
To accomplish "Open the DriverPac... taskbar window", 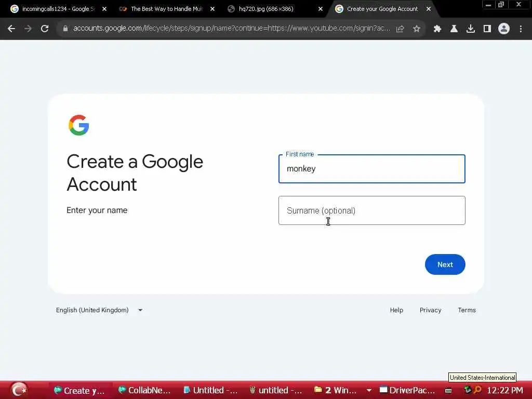I will tap(407, 390).
